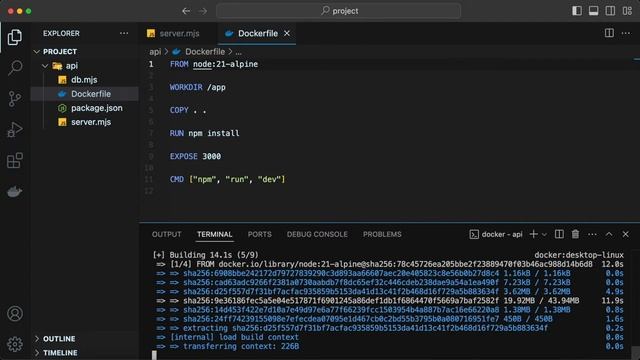This screenshot has height=360, width=640.
Task: Click the RUN npm install line
Action: [x=204, y=133]
